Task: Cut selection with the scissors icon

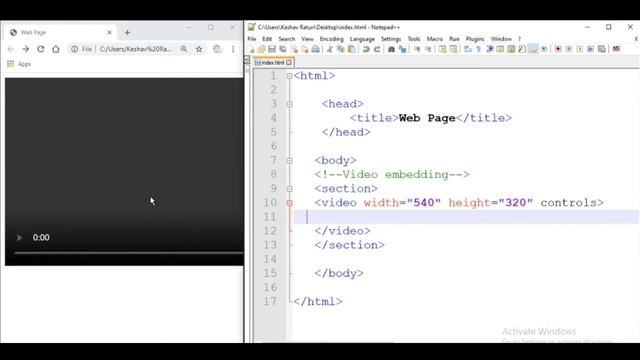Action: tap(329, 49)
